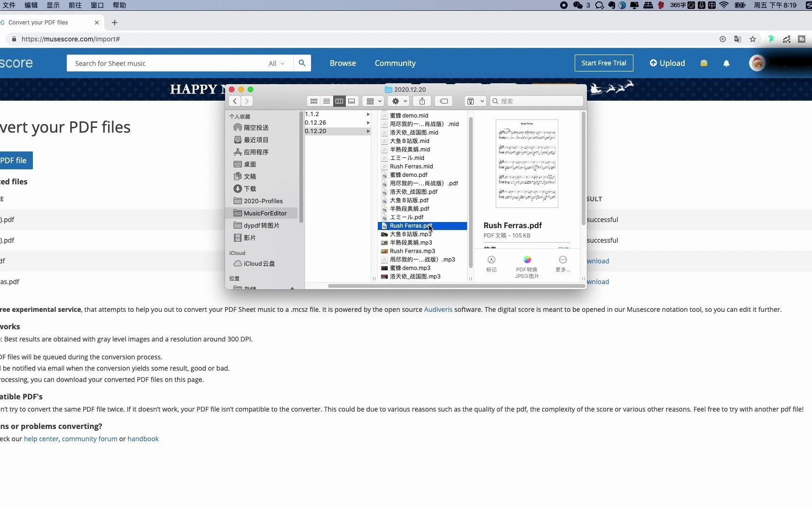Open the trash-style toolbar dropdown
Image resolution: width=812 pixels, height=508 pixels.
[x=475, y=101]
